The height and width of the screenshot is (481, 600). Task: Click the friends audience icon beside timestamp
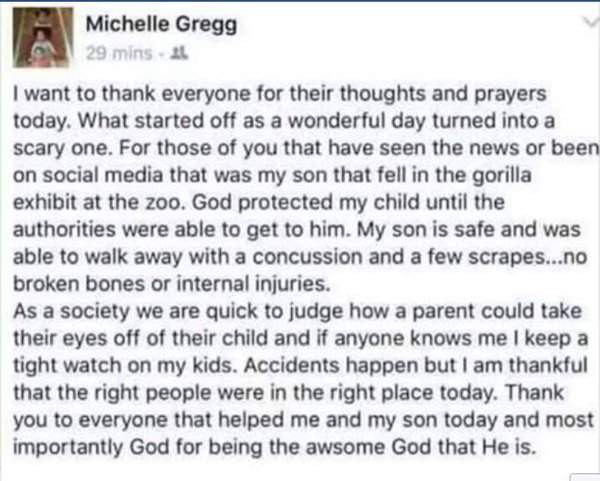(179, 53)
